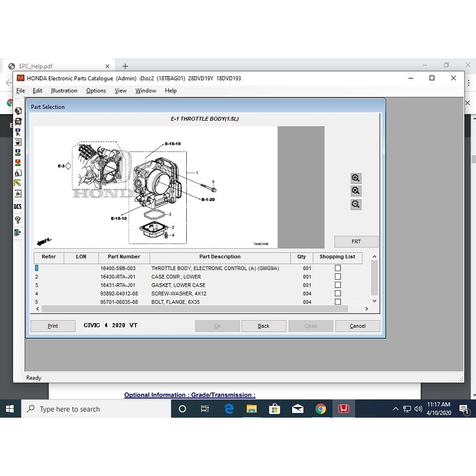The width and height of the screenshot is (476, 476).
Task: Tick shopping list checkbox for THROTTLE BODY
Action: point(338,268)
